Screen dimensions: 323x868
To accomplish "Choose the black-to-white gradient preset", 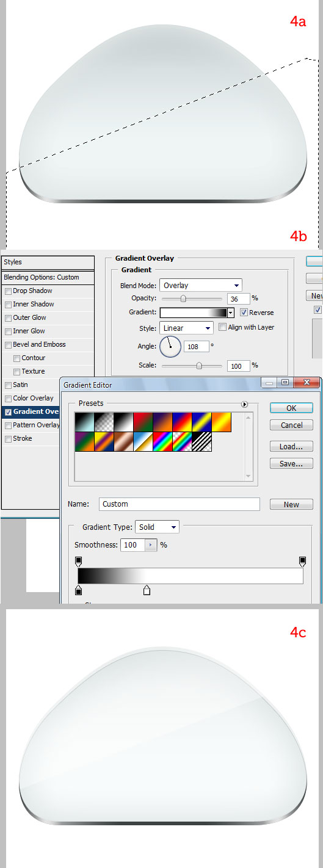I will pyautogui.click(x=123, y=422).
